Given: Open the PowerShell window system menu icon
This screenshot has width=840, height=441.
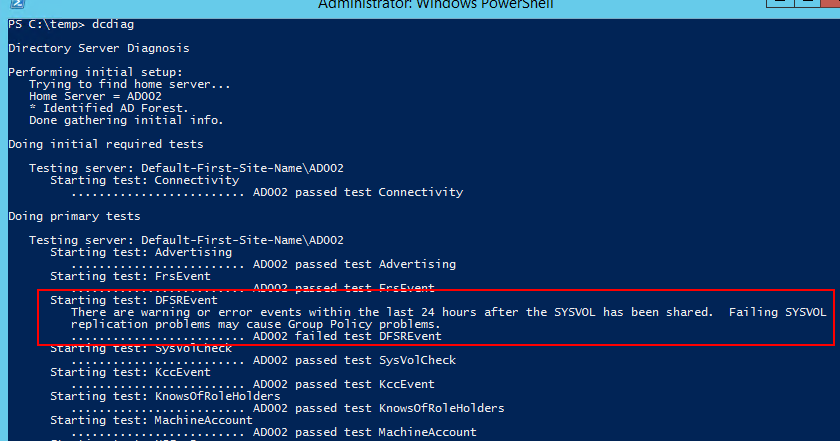Looking at the screenshot, I should 17,4.
